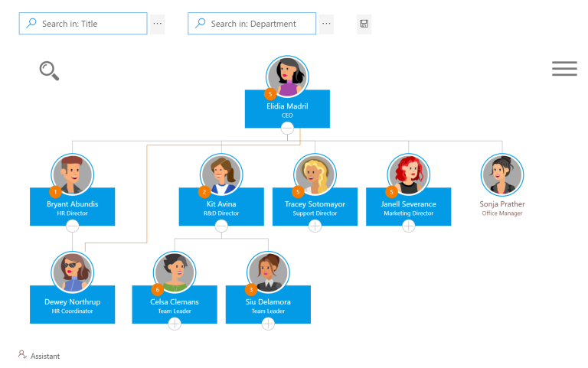Select Sonja Prather's photo
The image size is (588, 368).
[502, 174]
